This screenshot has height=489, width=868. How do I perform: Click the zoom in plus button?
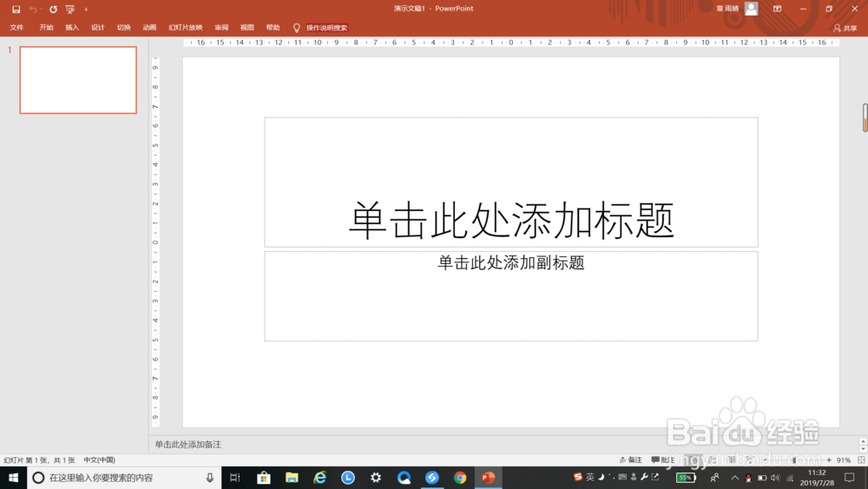click(829, 459)
